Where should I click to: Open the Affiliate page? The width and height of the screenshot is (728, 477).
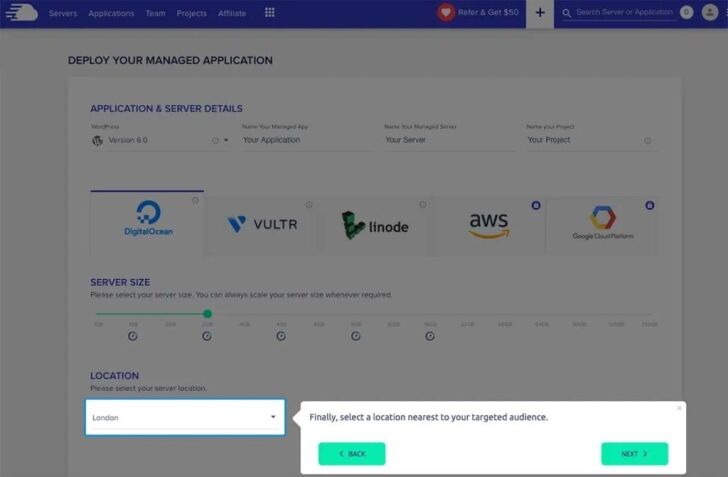pos(232,13)
